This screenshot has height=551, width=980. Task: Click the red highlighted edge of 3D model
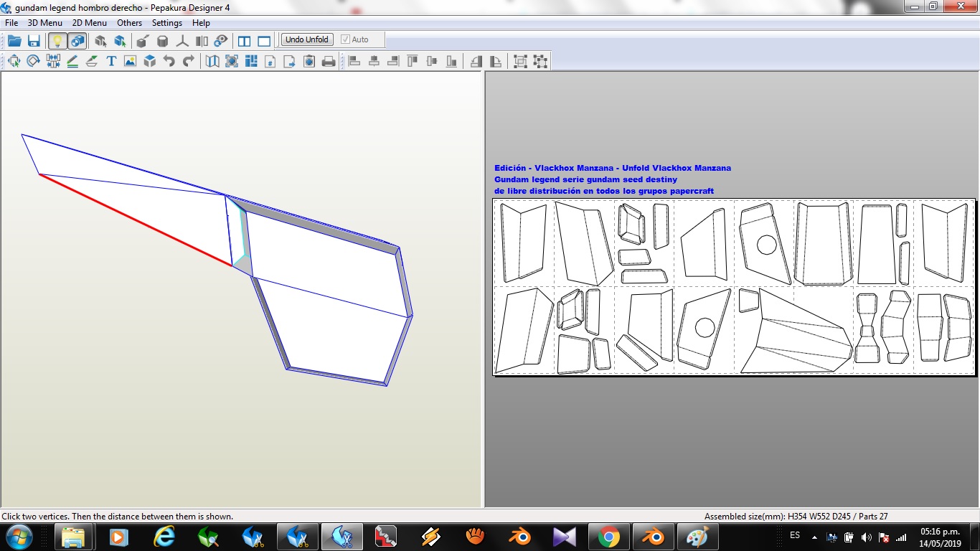tap(136, 220)
